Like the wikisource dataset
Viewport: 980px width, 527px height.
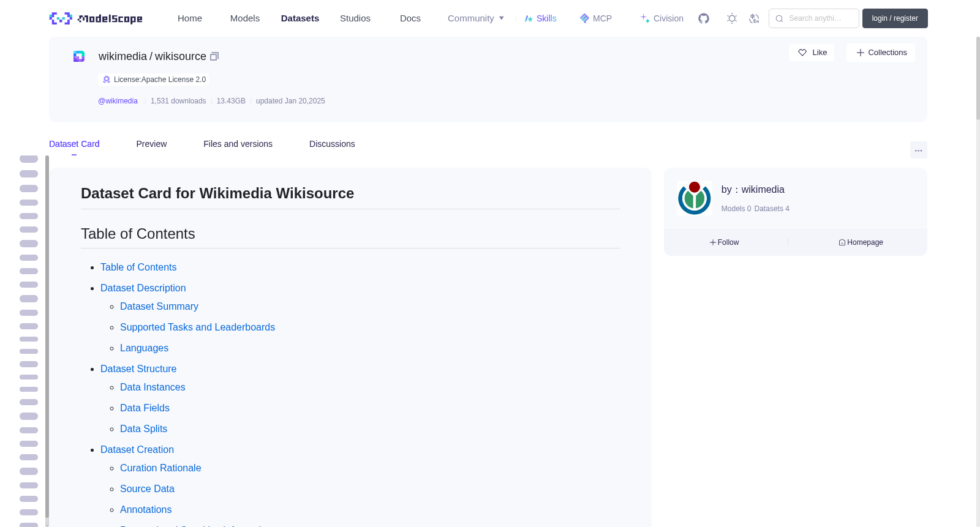tap(812, 53)
